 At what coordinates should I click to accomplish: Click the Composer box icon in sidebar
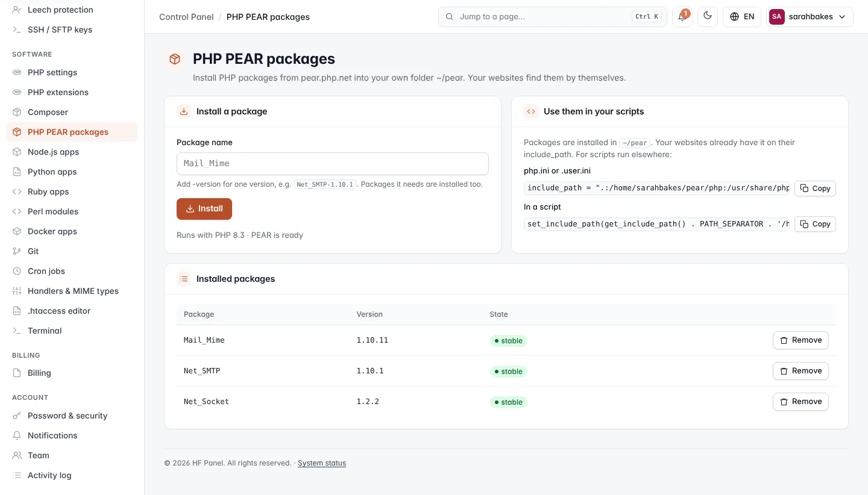point(17,112)
